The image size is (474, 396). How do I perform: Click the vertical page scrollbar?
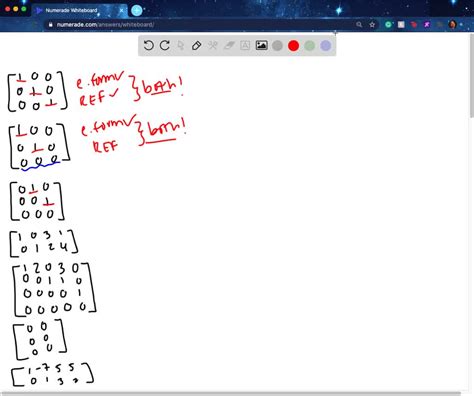tap(472, 75)
